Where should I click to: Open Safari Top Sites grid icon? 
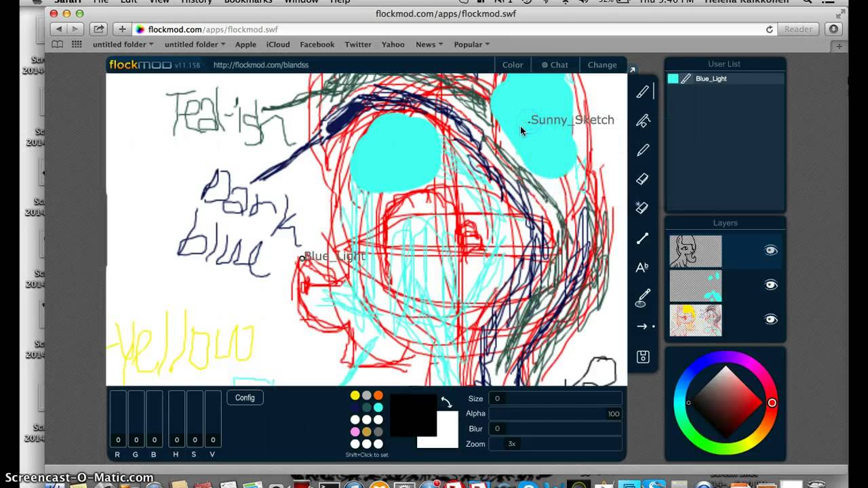pos(77,45)
